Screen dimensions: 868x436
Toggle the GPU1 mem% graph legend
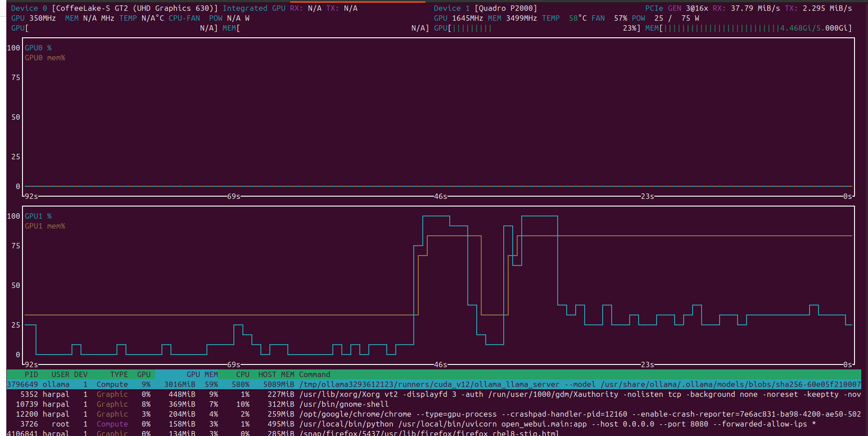pos(45,226)
